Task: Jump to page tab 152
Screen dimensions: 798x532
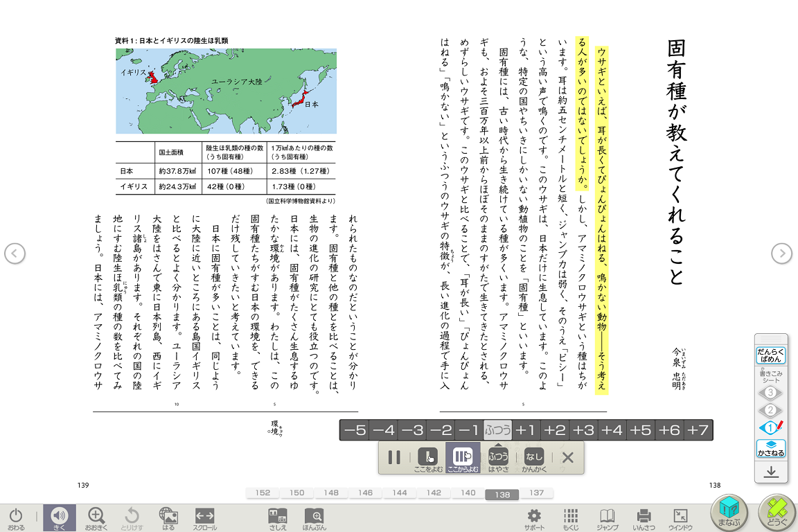Action: (263, 493)
